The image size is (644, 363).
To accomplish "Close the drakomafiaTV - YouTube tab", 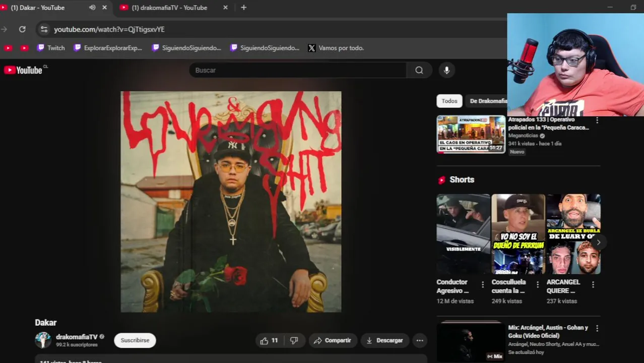I will [x=225, y=8].
